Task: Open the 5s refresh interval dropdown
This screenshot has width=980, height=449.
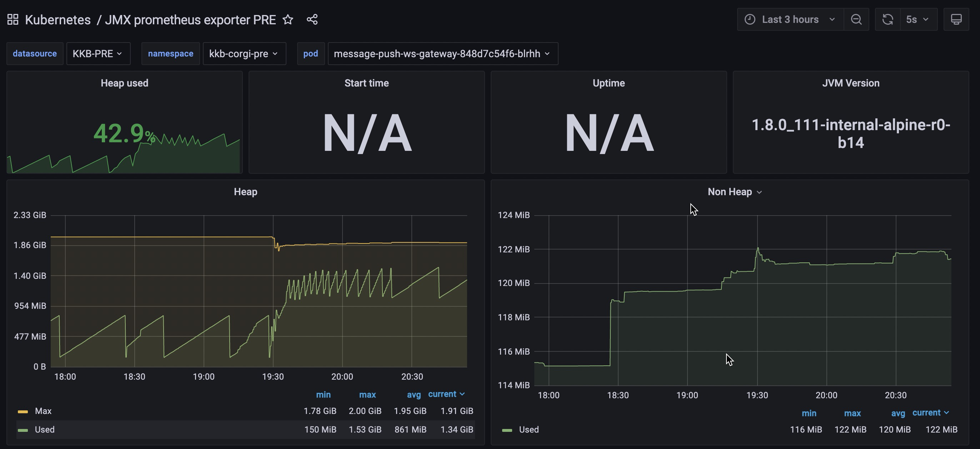Action: (917, 19)
